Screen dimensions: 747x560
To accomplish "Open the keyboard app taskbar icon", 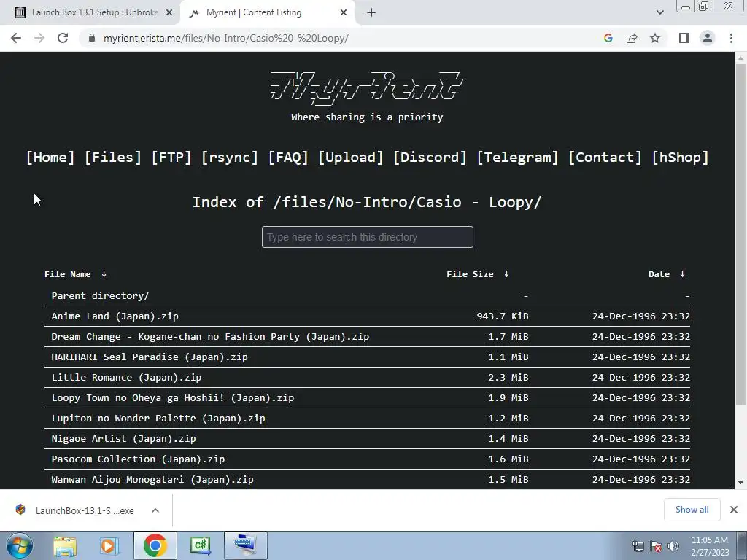I will [x=246, y=545].
